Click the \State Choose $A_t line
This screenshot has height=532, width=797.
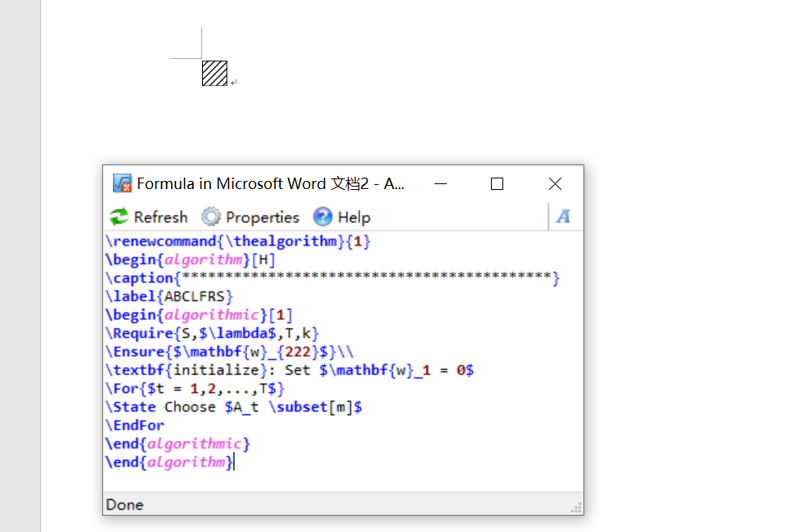(x=234, y=407)
